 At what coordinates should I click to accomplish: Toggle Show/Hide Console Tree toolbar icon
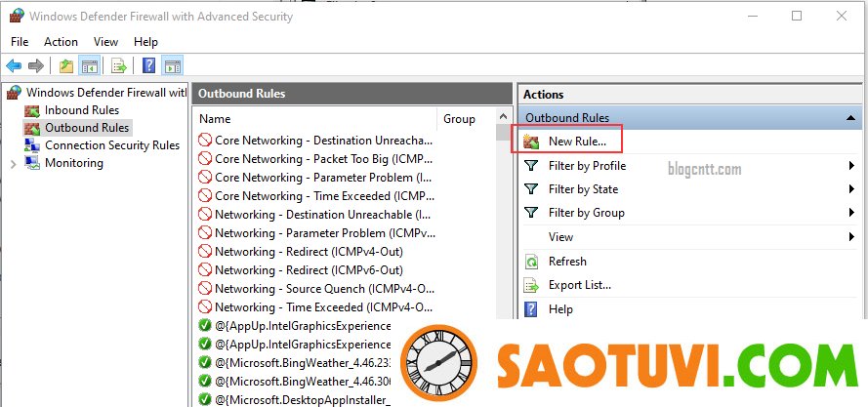coord(89,66)
